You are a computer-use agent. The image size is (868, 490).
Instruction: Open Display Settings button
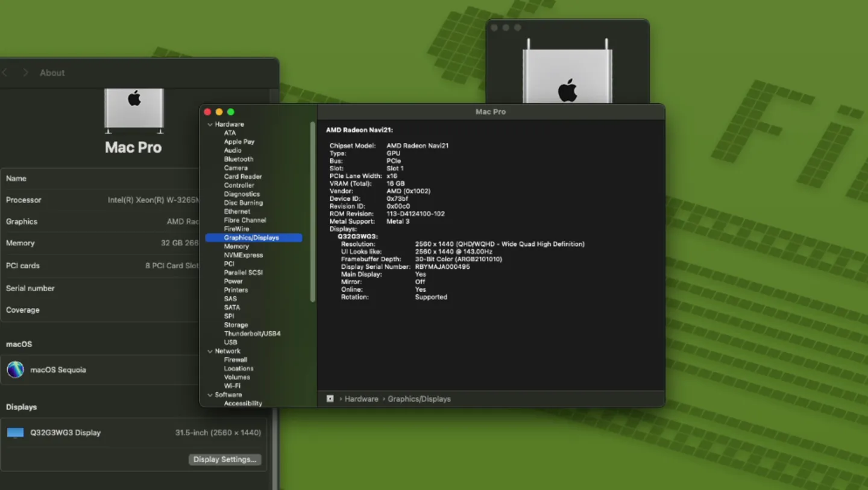pos(225,459)
